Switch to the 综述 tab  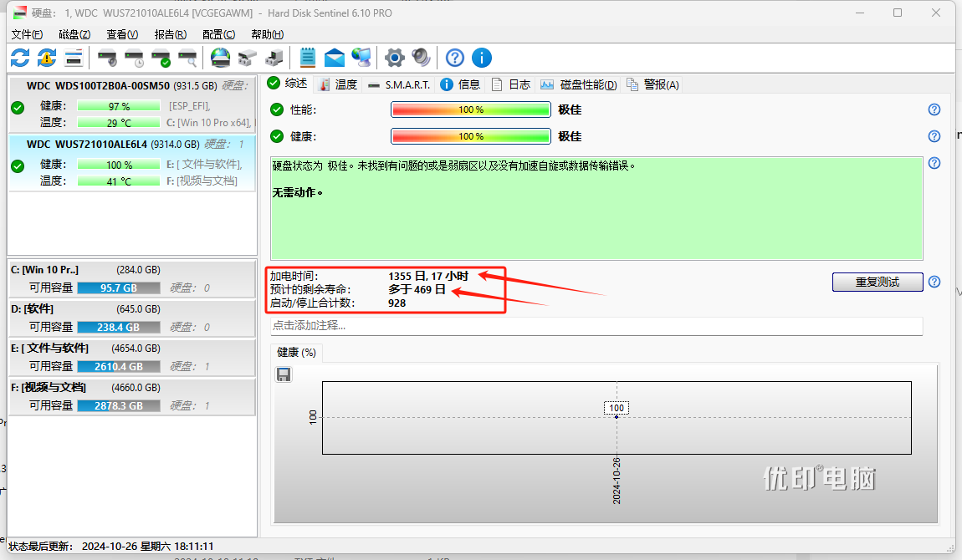click(289, 84)
